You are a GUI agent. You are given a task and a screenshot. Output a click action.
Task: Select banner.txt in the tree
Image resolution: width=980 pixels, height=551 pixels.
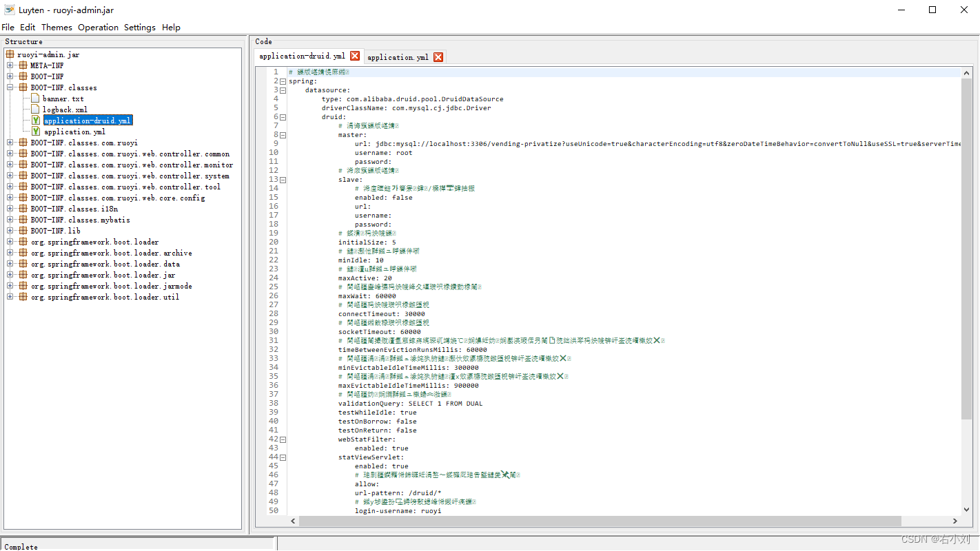tap(63, 98)
